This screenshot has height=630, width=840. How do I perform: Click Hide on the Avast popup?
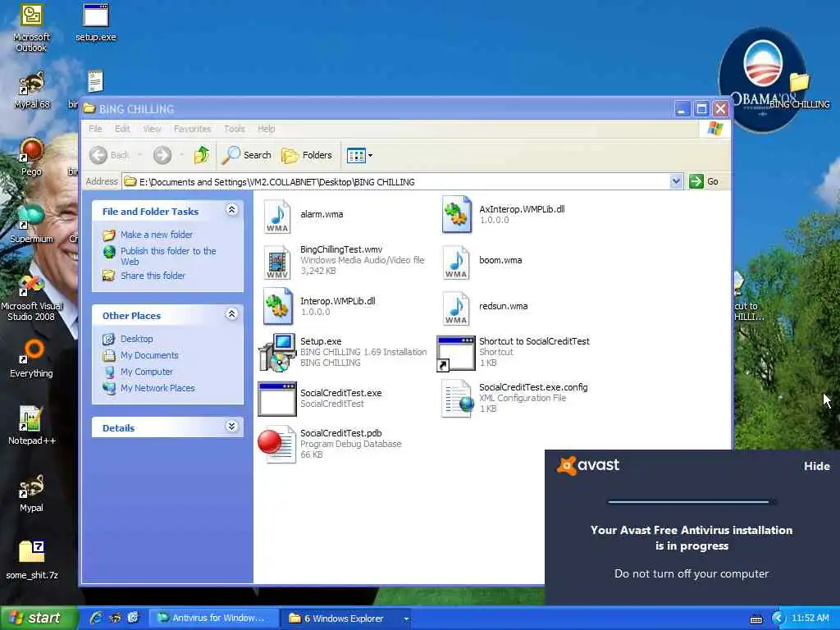816,466
